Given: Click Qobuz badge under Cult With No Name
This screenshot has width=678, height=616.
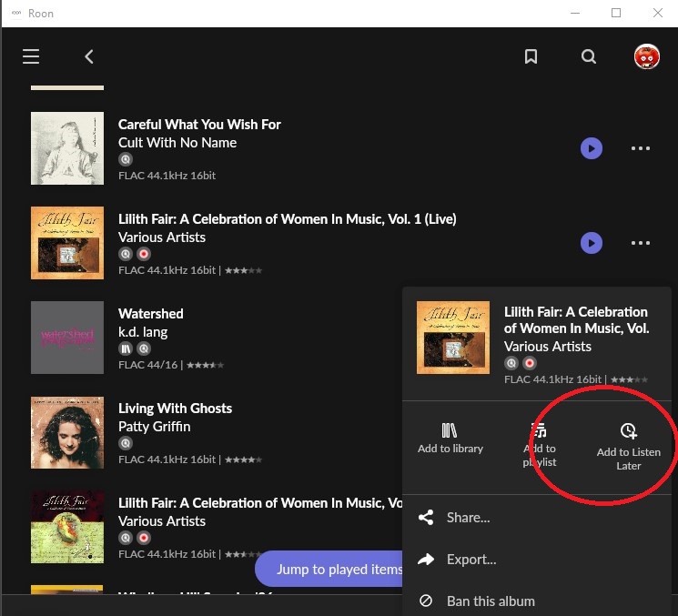Looking at the screenshot, I should (x=126, y=159).
